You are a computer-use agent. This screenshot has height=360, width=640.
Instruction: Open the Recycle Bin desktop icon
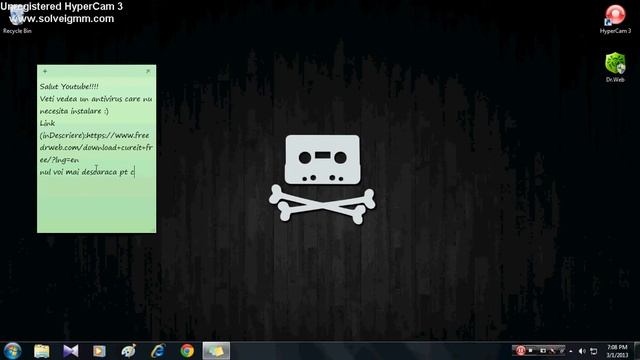point(17,20)
